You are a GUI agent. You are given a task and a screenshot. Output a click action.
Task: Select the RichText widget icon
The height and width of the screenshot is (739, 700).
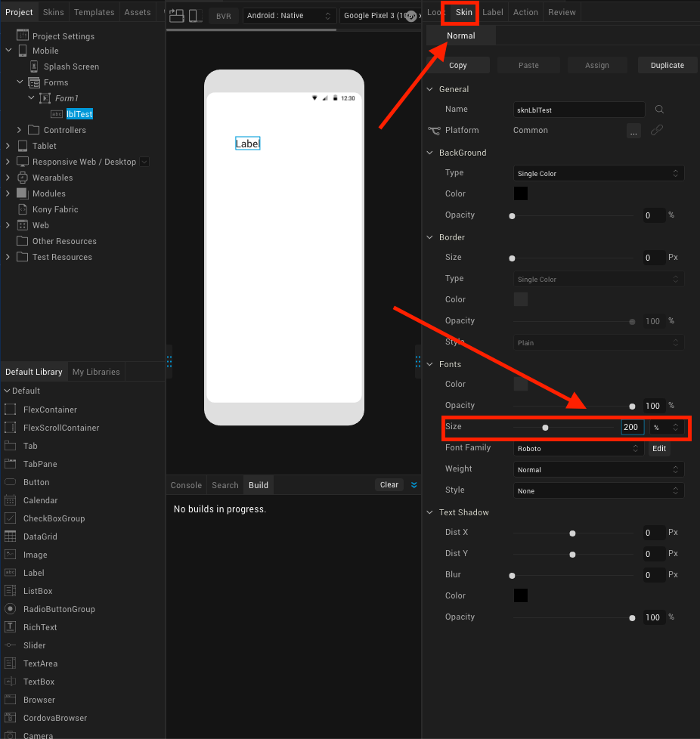[10, 627]
